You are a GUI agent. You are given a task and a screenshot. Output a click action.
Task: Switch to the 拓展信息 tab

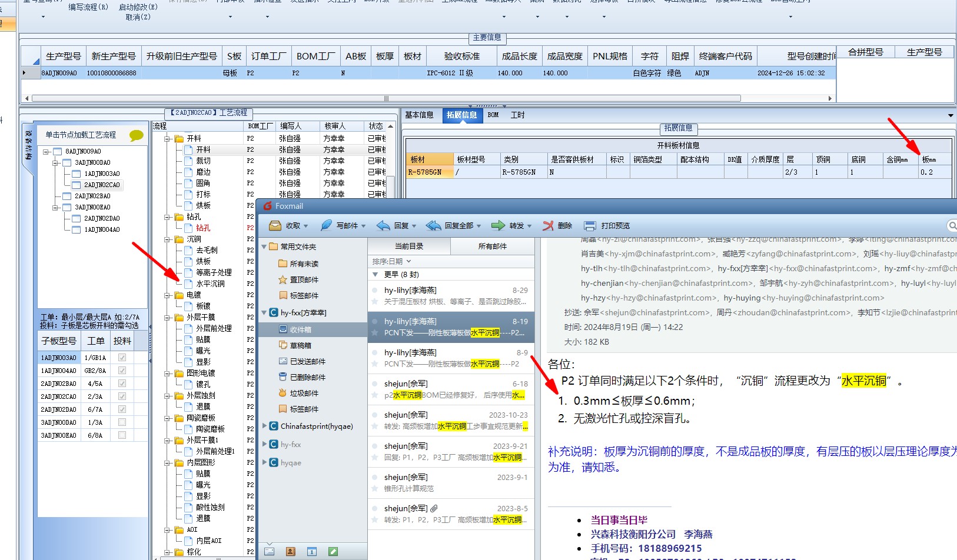[461, 115]
